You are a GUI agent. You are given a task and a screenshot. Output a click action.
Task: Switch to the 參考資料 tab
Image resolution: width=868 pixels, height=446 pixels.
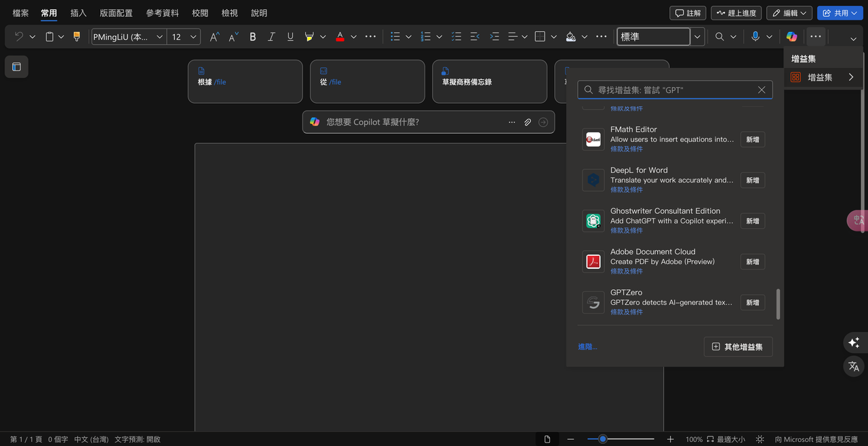(162, 13)
